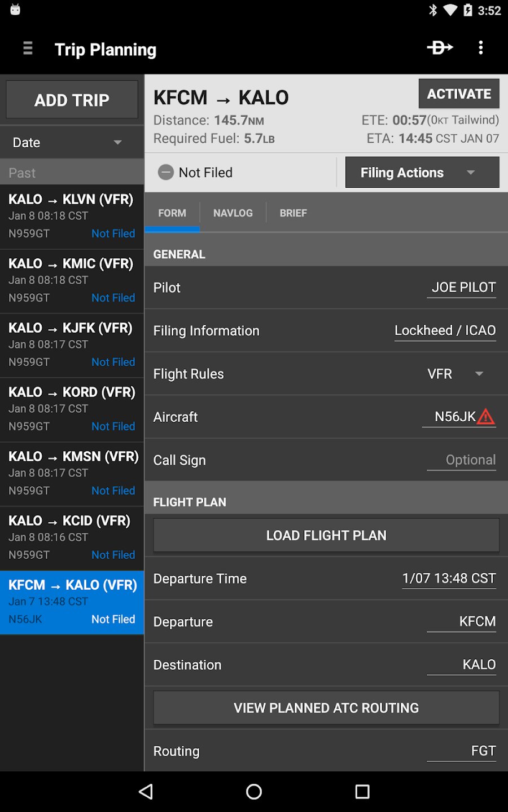The image size is (508, 812).
Task: Edit the Departure Time field
Action: point(449,579)
